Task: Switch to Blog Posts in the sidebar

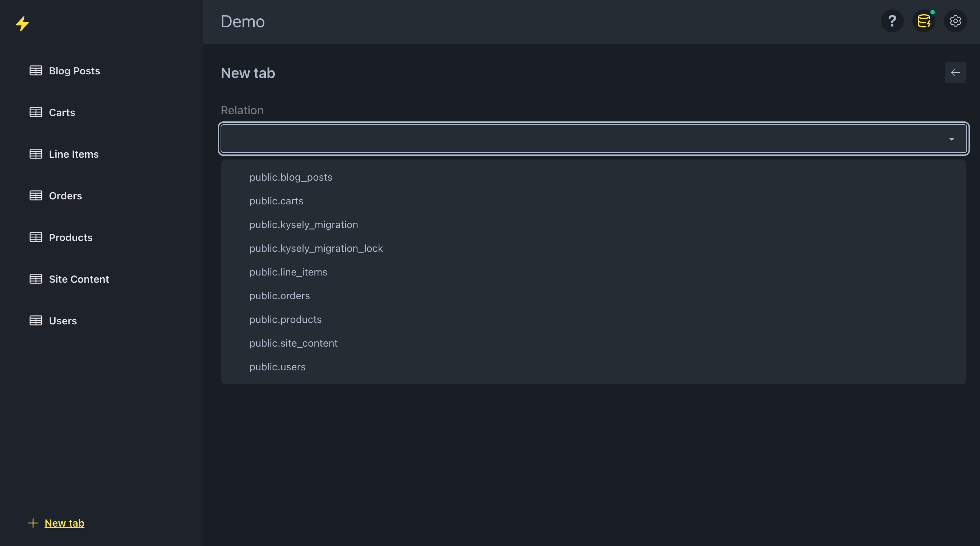Action: [x=74, y=71]
